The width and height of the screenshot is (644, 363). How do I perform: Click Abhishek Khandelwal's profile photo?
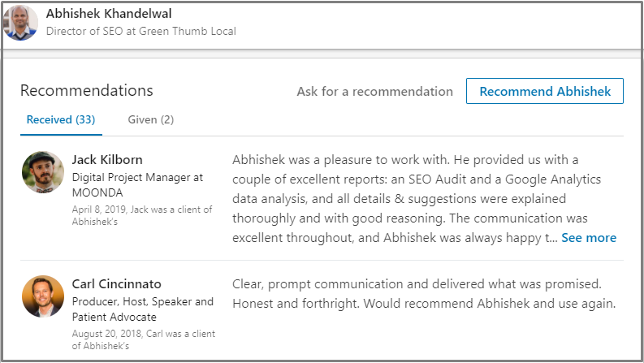(x=20, y=22)
